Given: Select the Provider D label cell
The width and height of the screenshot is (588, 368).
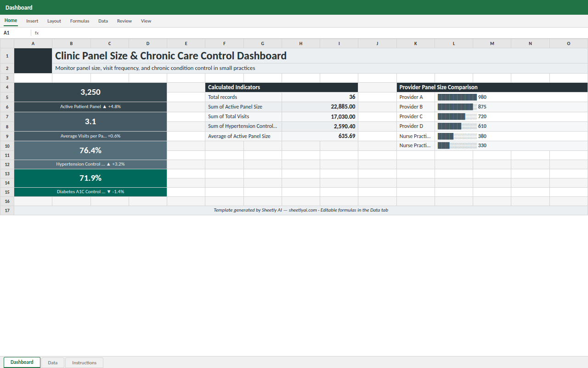Looking at the screenshot, I should coord(416,126).
